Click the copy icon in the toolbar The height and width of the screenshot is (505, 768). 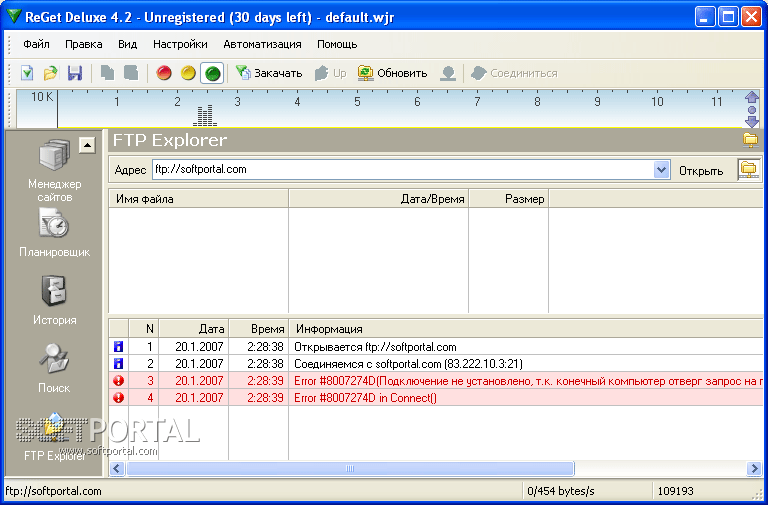(107, 73)
